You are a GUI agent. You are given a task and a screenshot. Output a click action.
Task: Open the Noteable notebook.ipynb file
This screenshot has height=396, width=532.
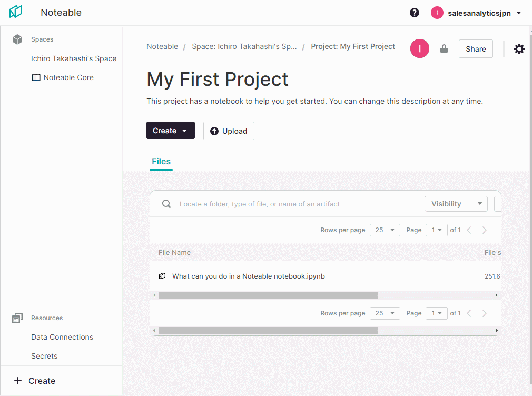248,276
